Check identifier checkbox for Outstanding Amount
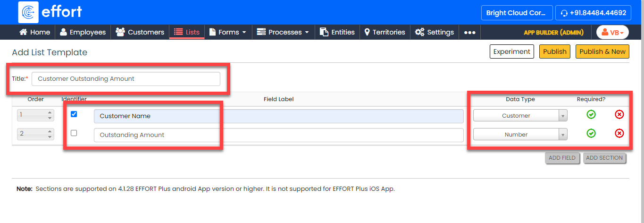 point(74,133)
